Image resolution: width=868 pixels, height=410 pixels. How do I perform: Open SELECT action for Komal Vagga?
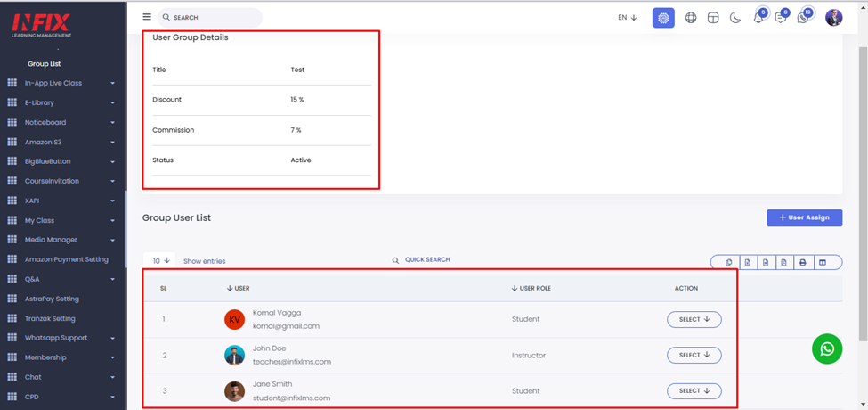[x=694, y=319]
